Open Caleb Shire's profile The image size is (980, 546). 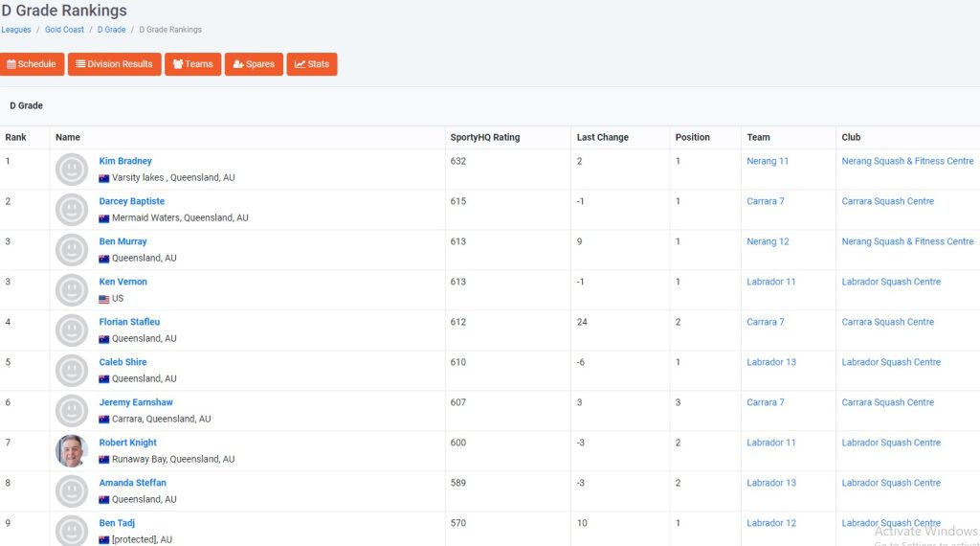(122, 362)
